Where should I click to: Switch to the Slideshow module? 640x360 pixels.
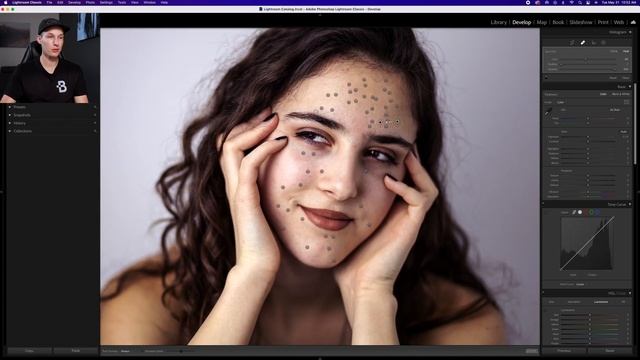pos(581,22)
